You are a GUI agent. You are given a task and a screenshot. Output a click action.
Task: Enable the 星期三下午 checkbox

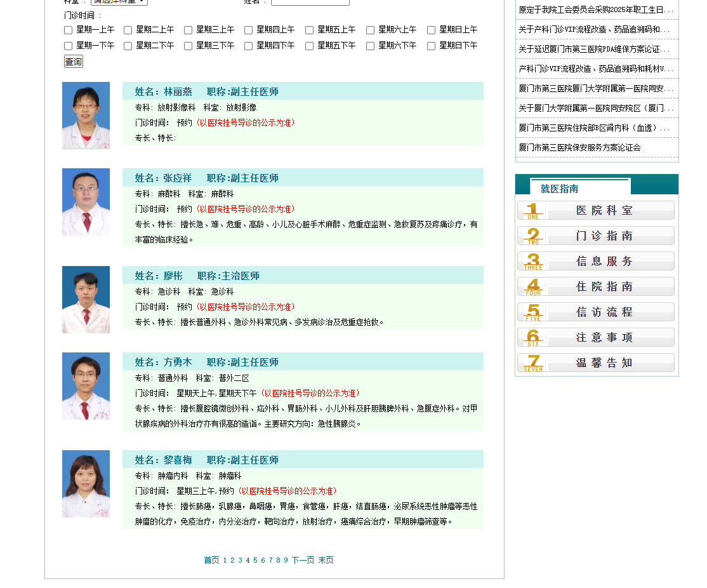(x=188, y=46)
